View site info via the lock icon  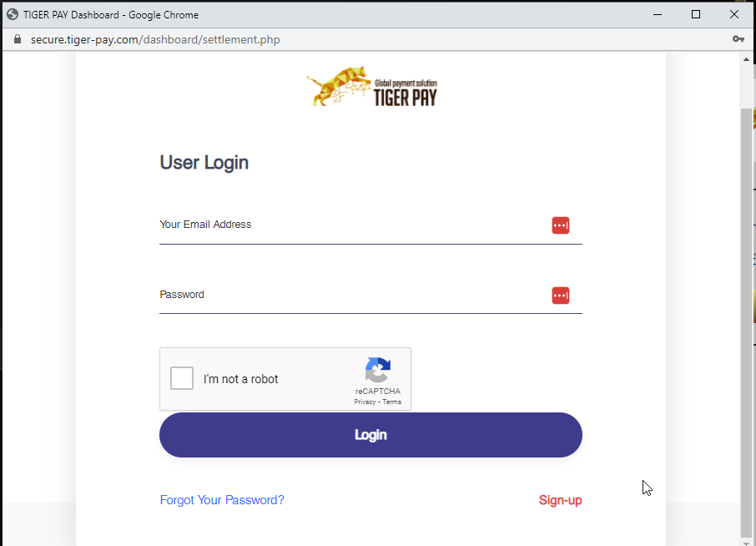[x=18, y=39]
